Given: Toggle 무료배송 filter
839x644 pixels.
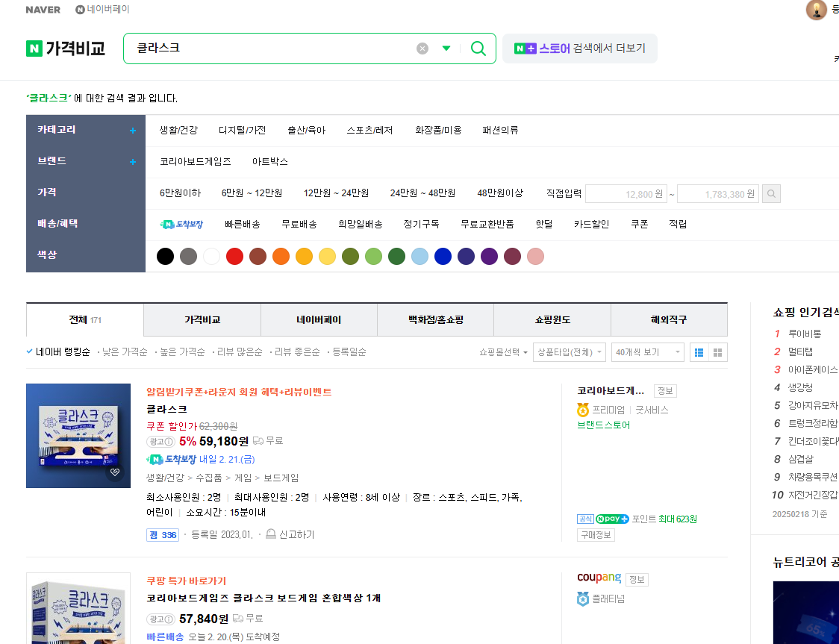Looking at the screenshot, I should (x=299, y=225).
